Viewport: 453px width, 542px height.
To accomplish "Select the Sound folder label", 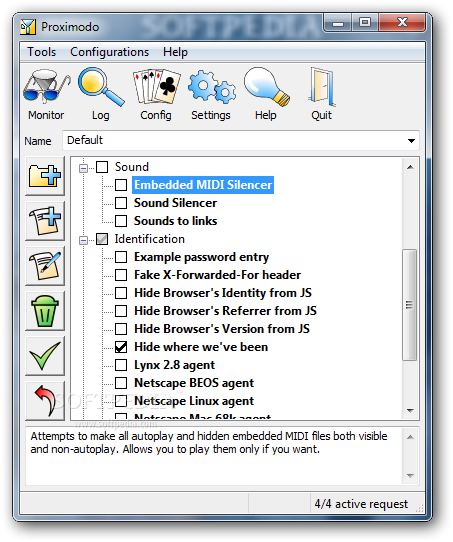I will [132, 167].
